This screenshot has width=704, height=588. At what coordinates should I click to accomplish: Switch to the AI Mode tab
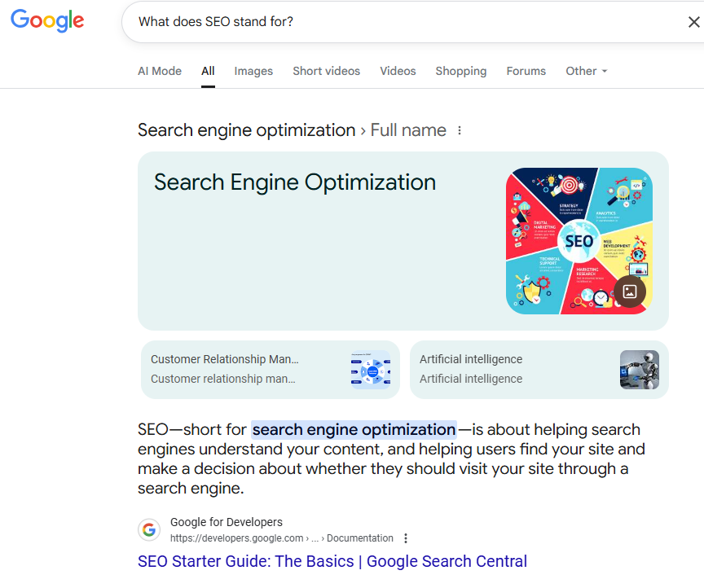(x=160, y=71)
